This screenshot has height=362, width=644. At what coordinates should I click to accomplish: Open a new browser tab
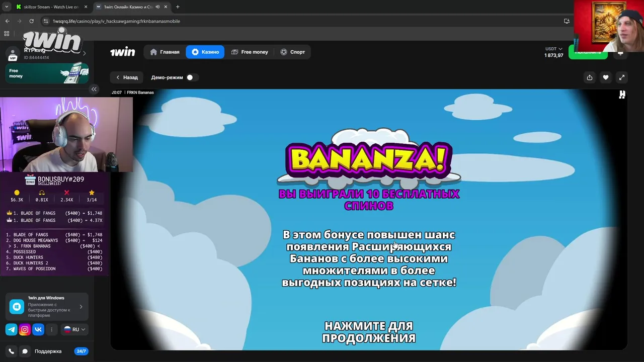click(x=178, y=7)
